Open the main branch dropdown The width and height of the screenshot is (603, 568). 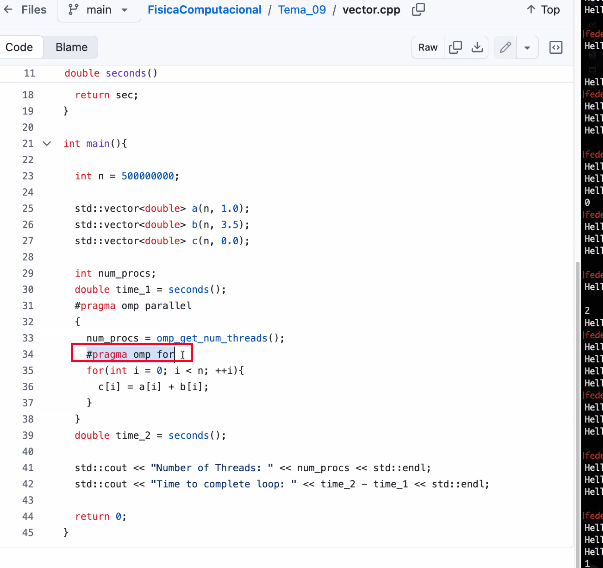pyautogui.click(x=98, y=10)
